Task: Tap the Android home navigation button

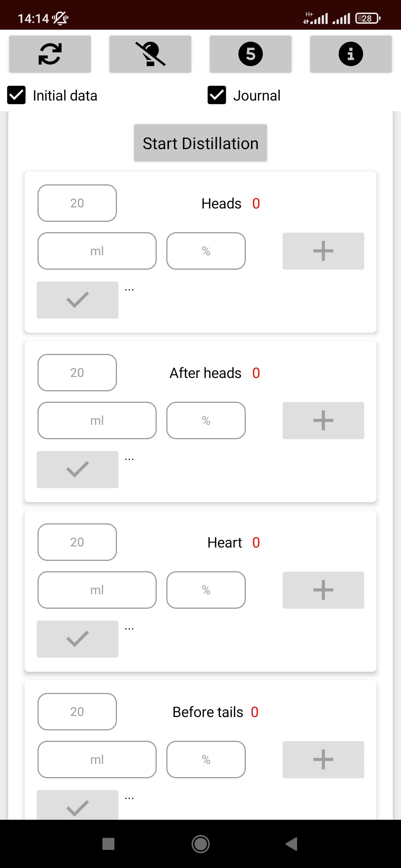Action: pyautogui.click(x=200, y=844)
